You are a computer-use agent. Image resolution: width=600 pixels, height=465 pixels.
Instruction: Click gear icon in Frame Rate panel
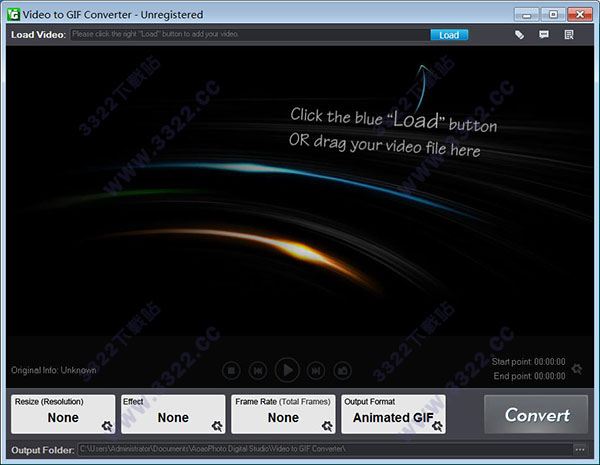click(327, 426)
